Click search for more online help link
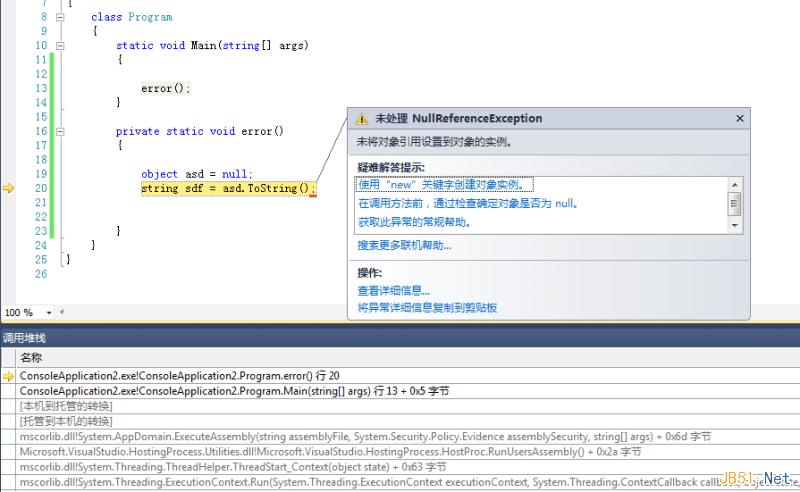Image resolution: width=800 pixels, height=492 pixels. click(404, 245)
